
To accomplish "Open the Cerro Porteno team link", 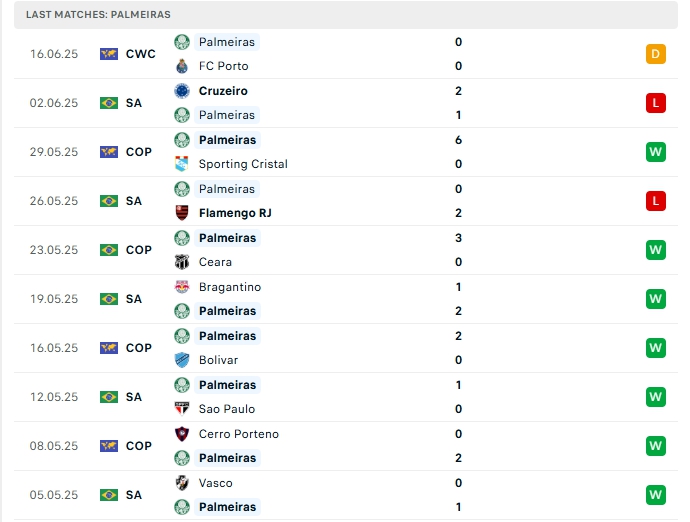I will [239, 434].
